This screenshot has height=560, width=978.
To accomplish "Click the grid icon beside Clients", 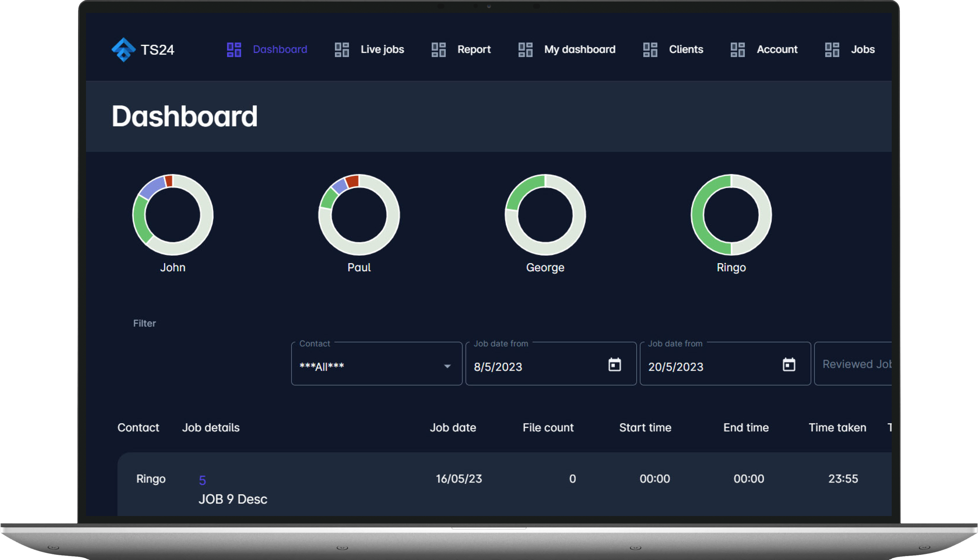I will (650, 50).
